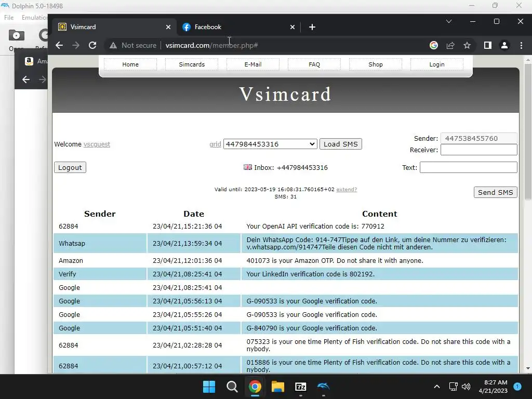The width and height of the screenshot is (532, 399).
Task: Open the network tray icon
Action: coord(453,387)
